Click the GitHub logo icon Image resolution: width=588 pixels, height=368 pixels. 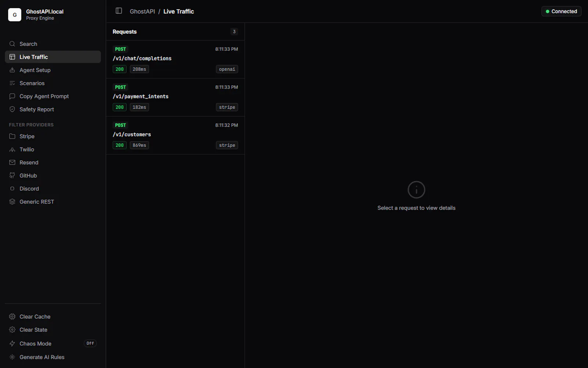pyautogui.click(x=12, y=176)
